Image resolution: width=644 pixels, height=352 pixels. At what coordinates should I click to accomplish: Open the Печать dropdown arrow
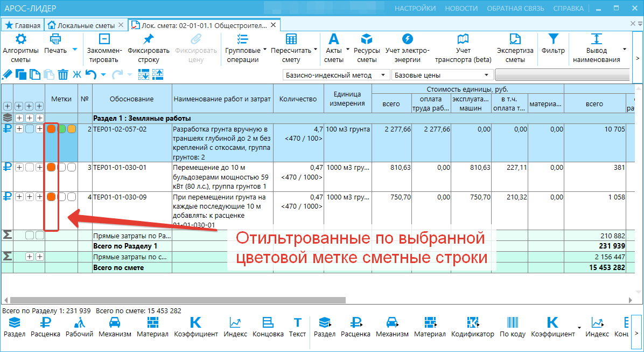click(75, 50)
